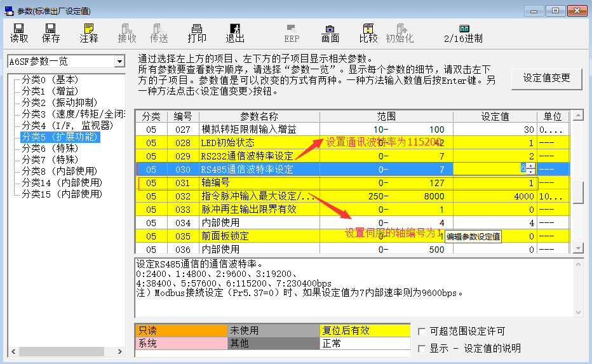Select row LED初始状态
Screen dimensions: 592x364
(353, 143)
